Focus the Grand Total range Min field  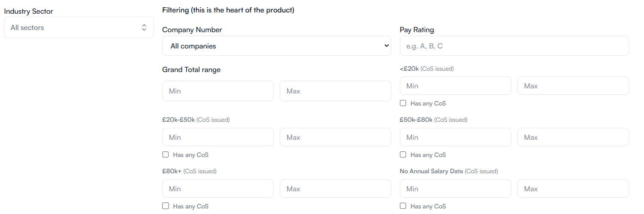pyautogui.click(x=218, y=91)
